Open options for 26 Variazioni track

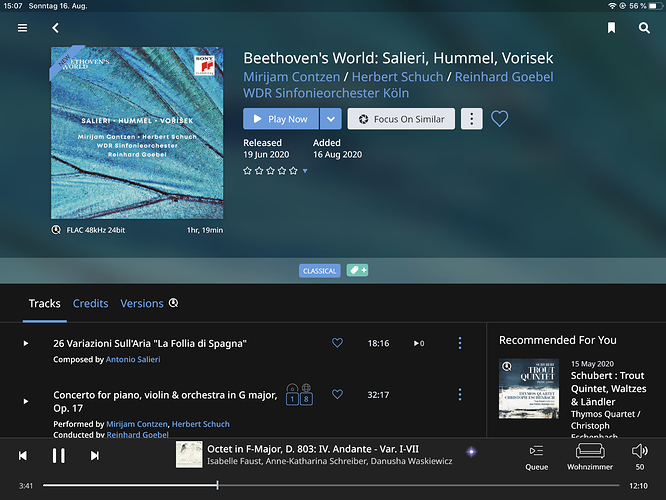(460, 343)
